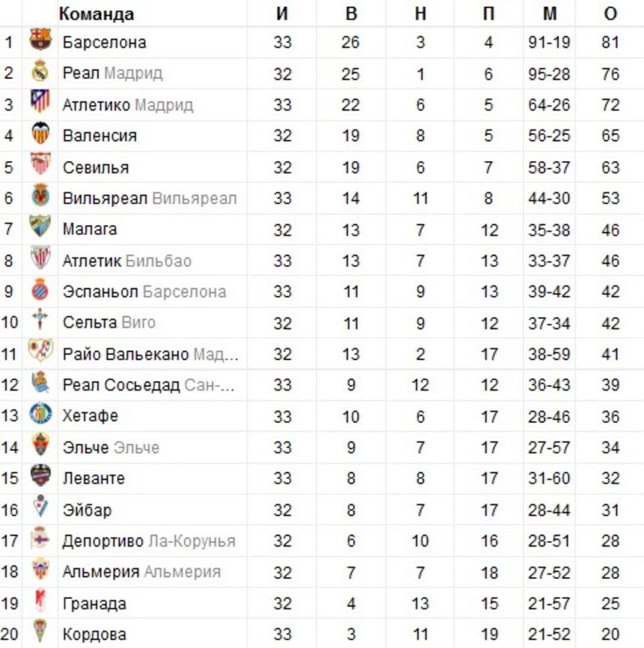Click the Депортиво Ла-Корунья team name
This screenshot has height=648, width=644.
149,540
